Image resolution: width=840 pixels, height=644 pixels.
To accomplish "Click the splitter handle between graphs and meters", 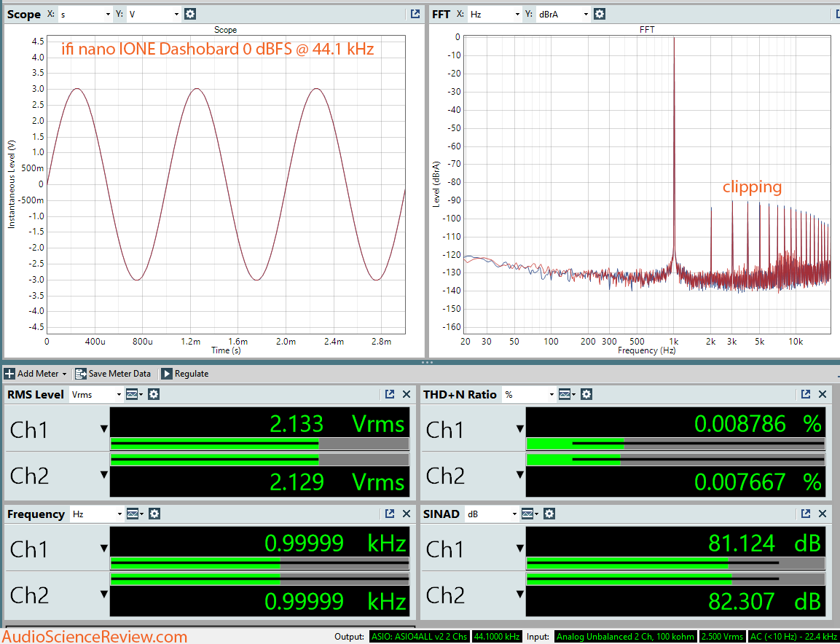I will pos(427,363).
